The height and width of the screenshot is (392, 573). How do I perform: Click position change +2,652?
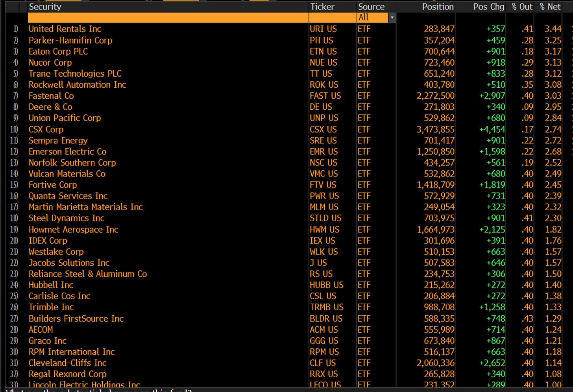[492, 363]
